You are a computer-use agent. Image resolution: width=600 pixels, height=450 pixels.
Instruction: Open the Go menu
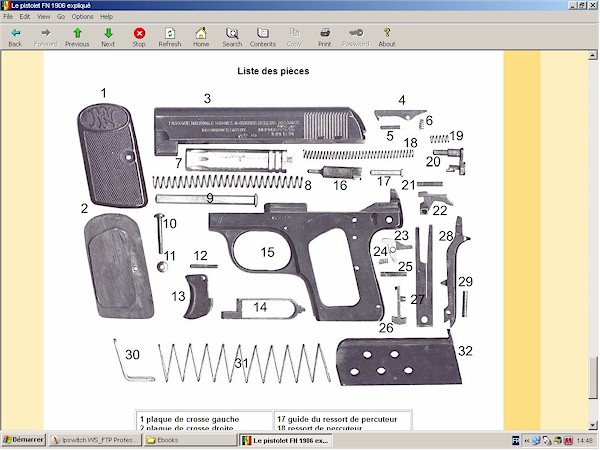click(x=61, y=16)
